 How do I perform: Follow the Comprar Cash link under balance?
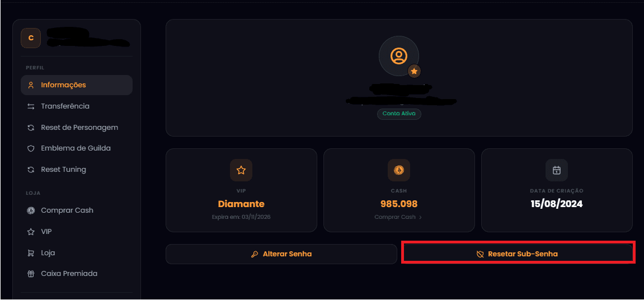398,217
